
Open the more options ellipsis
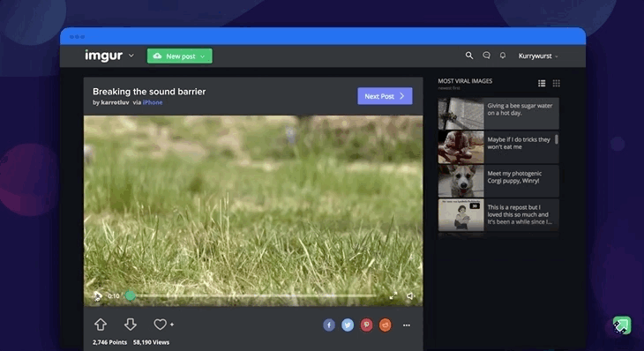click(x=407, y=325)
